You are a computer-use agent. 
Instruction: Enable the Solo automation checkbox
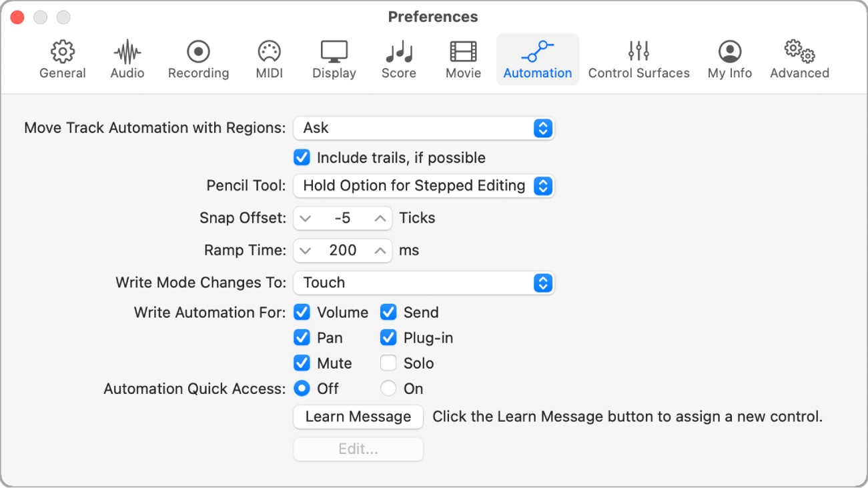click(388, 363)
